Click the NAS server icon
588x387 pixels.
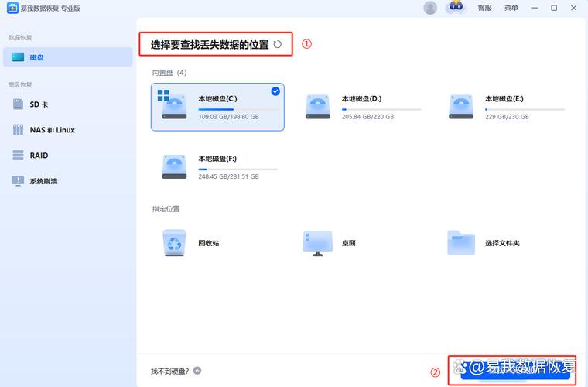(18, 130)
